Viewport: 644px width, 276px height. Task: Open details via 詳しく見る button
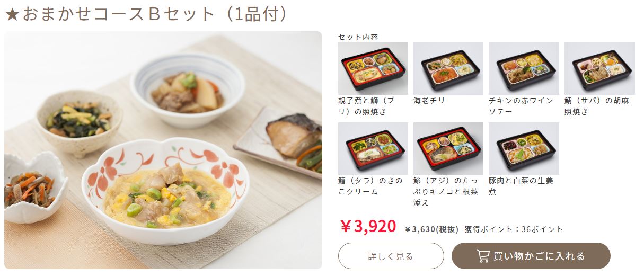[x=391, y=256]
